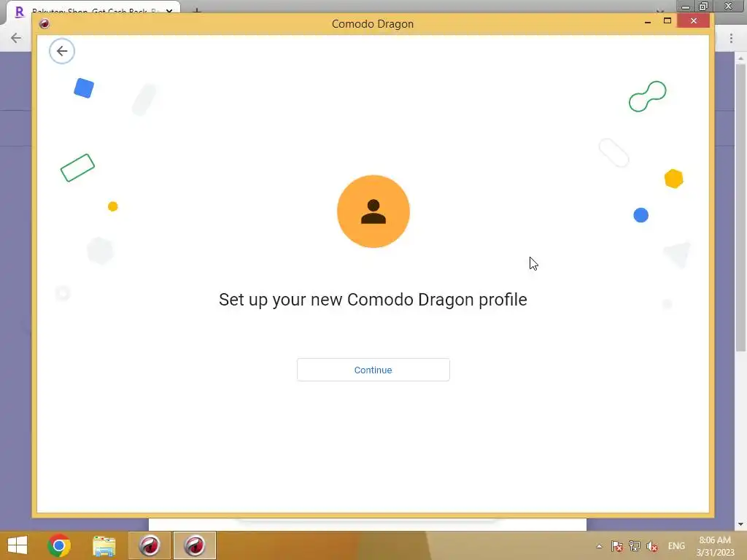Click "Set up your new Comodo Dragon profile"

[x=373, y=300]
